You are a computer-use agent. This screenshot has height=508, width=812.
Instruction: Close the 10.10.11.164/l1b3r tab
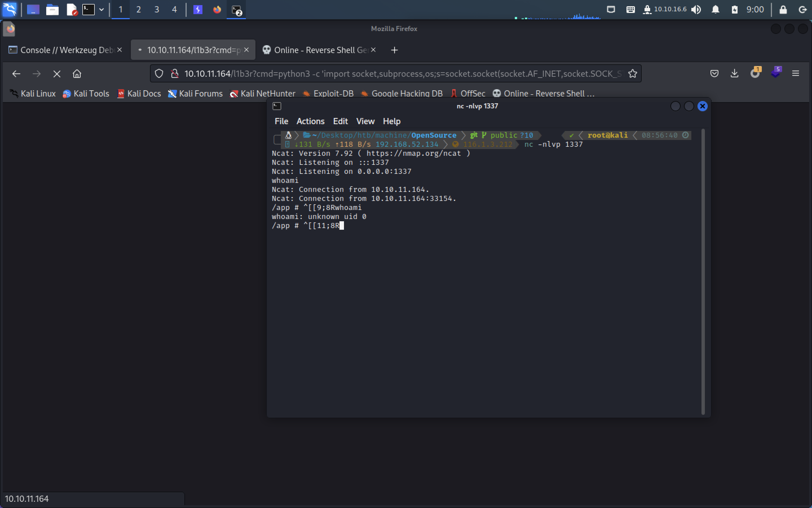[246, 50]
